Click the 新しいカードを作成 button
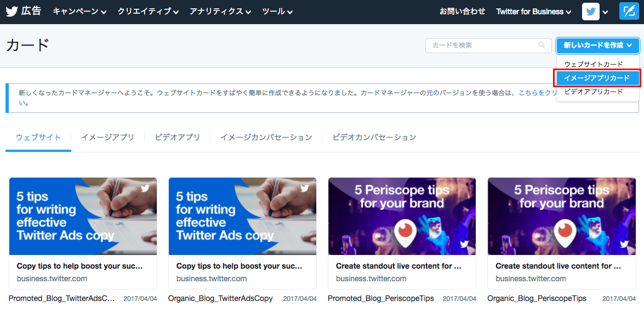This screenshot has width=644, height=318. (598, 45)
